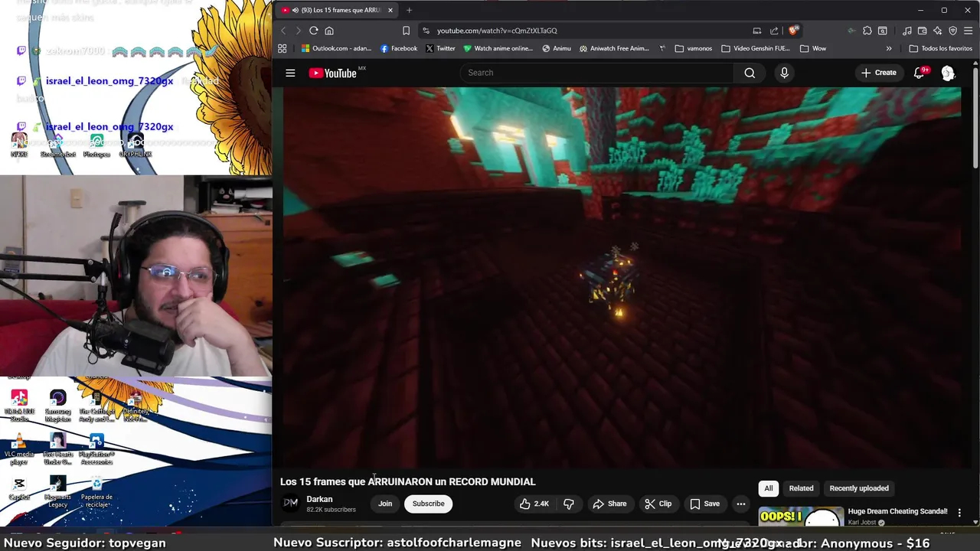Navigate back in the browser
The width and height of the screenshot is (980, 551).
(283, 31)
